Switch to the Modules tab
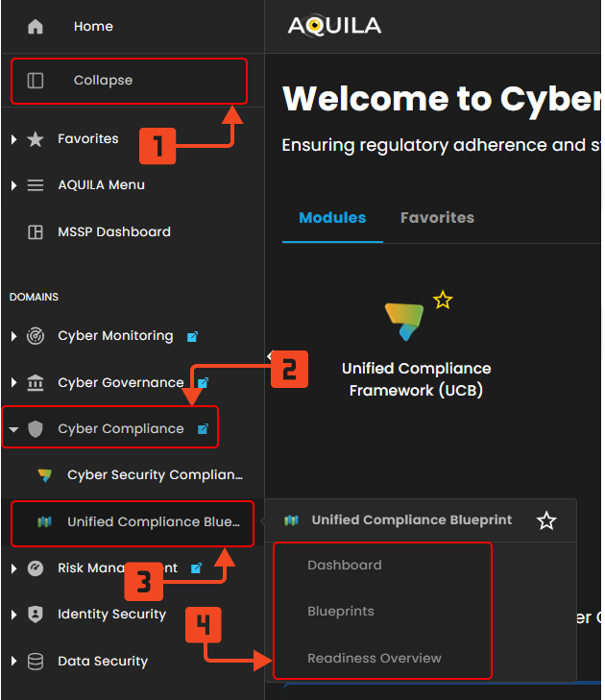 pyautogui.click(x=332, y=218)
